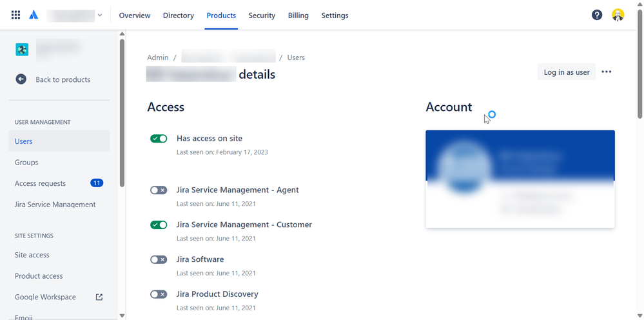Viewport: 644px width, 320px height.
Task: Click the Admin breadcrumb link
Action: click(x=158, y=57)
